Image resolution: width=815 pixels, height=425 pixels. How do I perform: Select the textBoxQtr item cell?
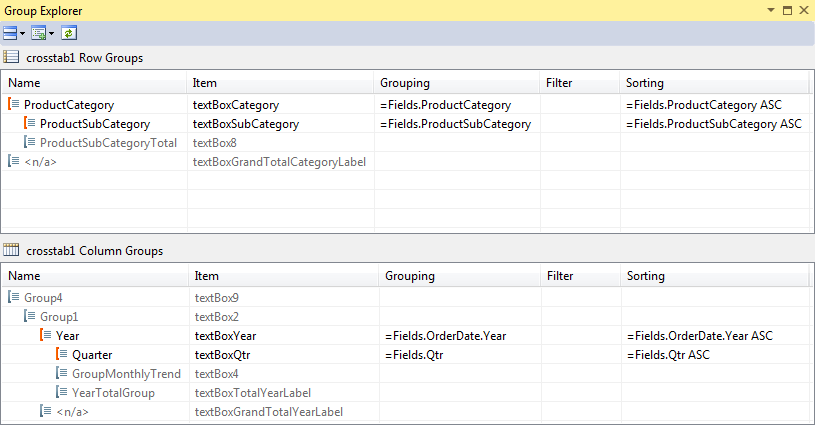point(284,354)
